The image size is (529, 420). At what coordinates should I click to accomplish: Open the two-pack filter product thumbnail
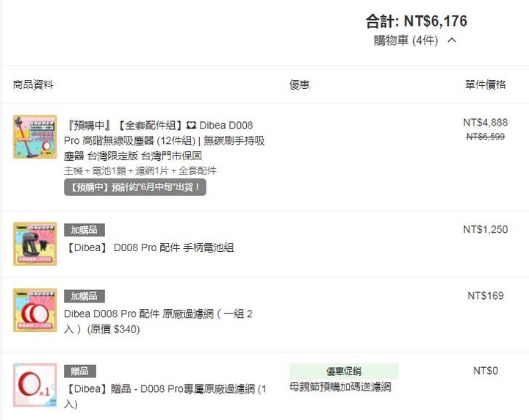point(35,310)
